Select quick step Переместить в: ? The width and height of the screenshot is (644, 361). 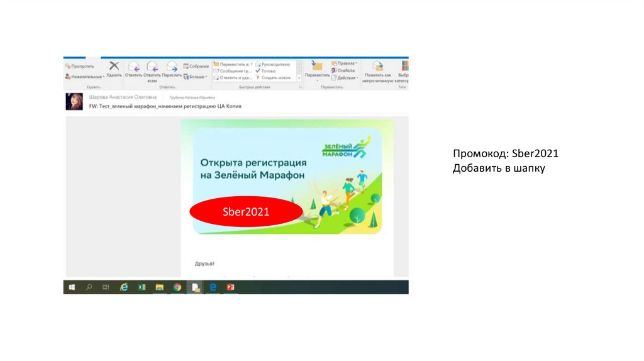pos(233,64)
